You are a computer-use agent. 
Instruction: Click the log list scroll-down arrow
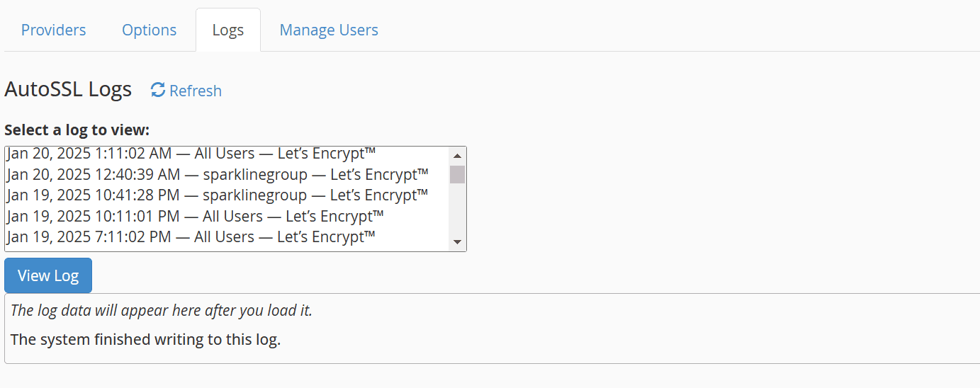(457, 242)
